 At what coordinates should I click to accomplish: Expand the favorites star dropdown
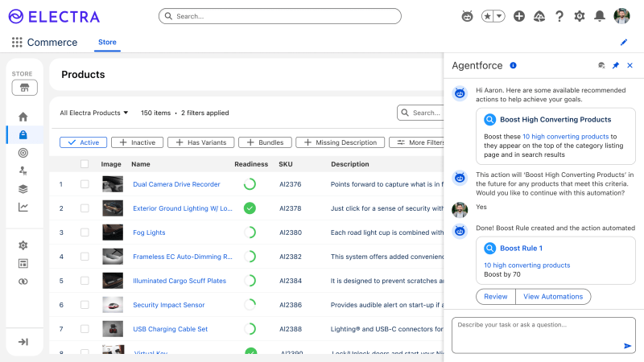click(499, 16)
